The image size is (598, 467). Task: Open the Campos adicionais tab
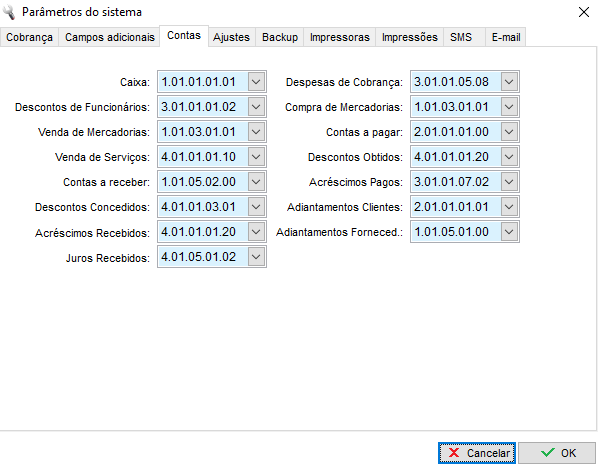(x=109, y=37)
